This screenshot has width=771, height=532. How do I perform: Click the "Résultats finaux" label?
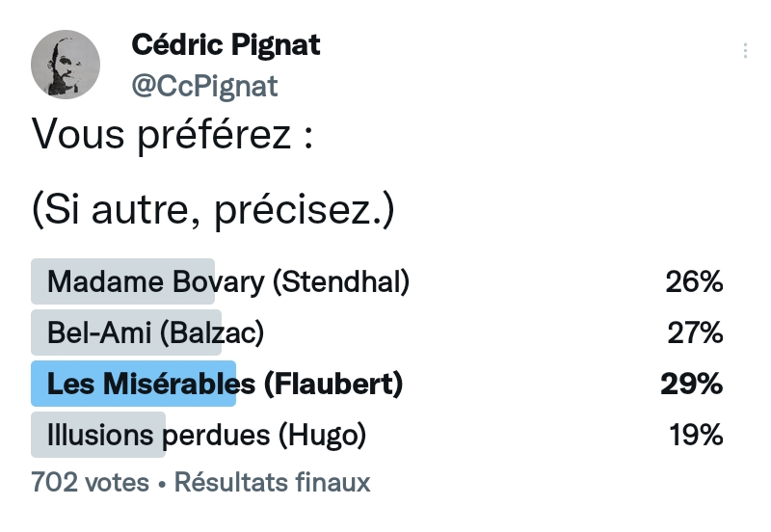coord(272,482)
